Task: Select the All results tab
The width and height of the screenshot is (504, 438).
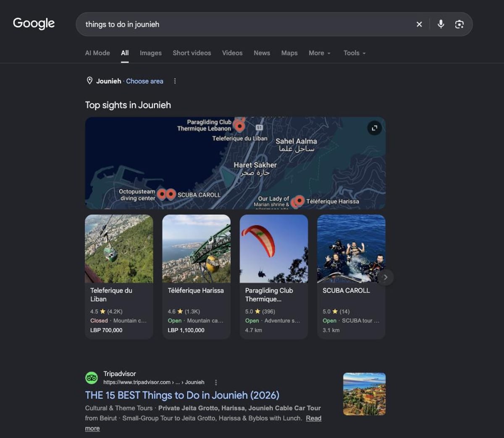Action: [125, 53]
